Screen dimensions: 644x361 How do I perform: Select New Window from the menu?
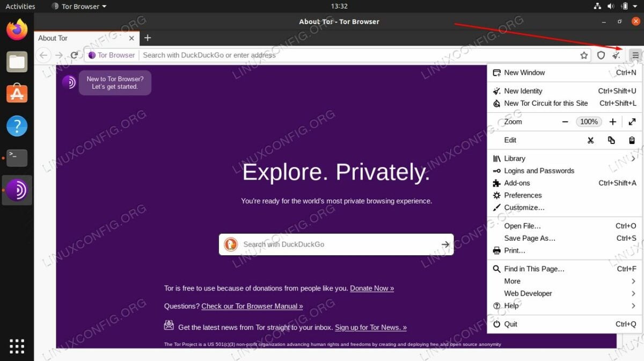(565, 73)
